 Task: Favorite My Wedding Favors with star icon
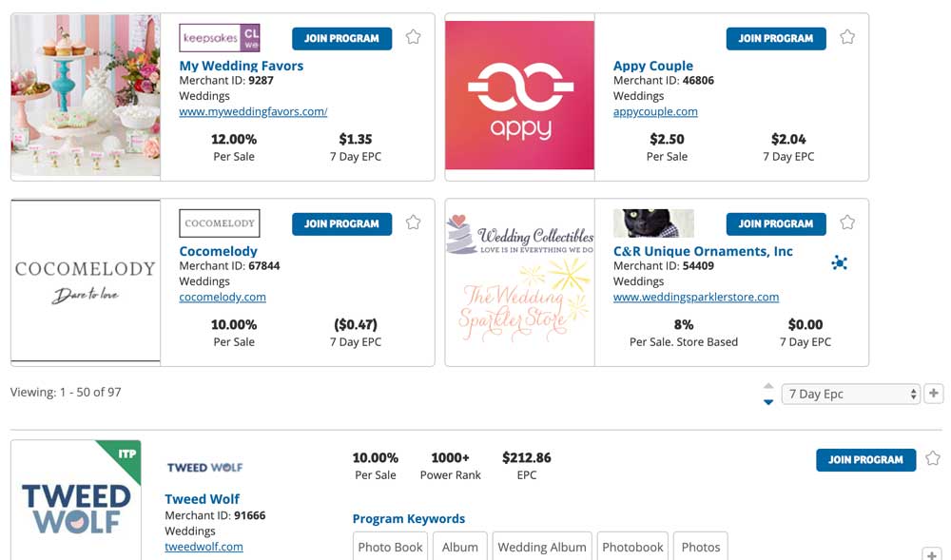point(413,37)
